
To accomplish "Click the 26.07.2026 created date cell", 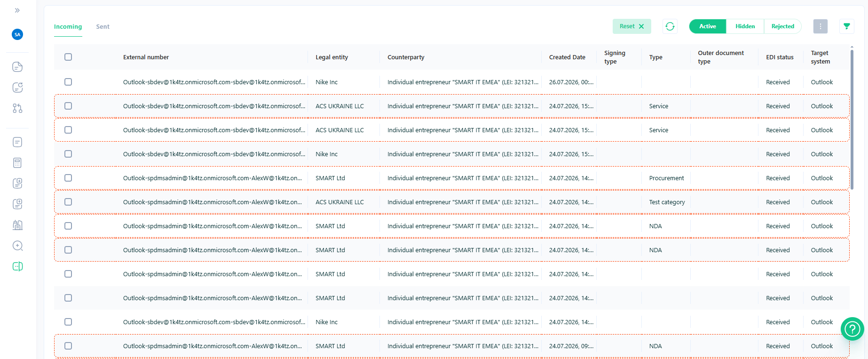I will 571,82.
